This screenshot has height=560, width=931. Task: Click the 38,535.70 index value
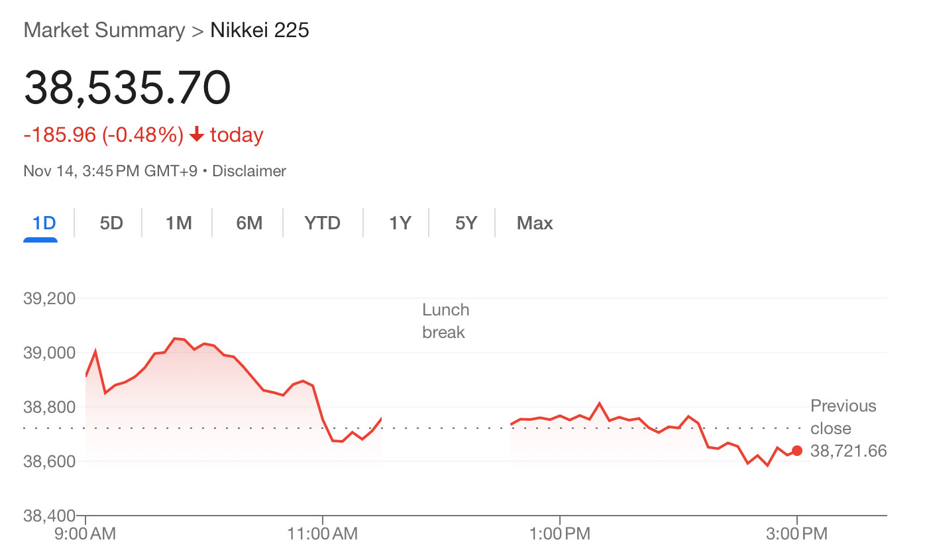point(127,87)
